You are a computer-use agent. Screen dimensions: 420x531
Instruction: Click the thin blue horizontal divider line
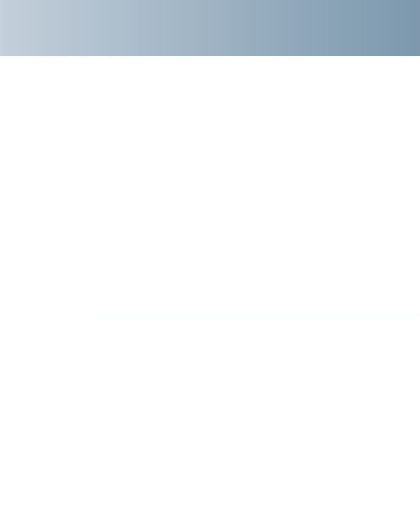point(259,316)
